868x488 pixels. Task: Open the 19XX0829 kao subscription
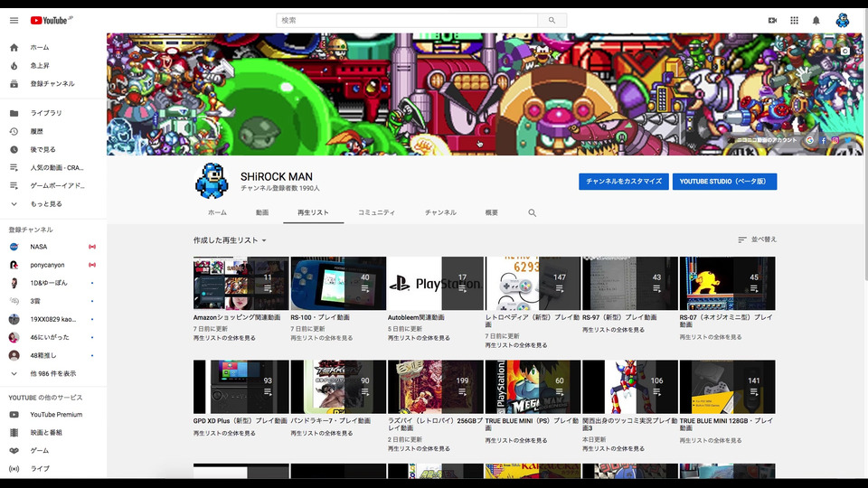point(53,319)
